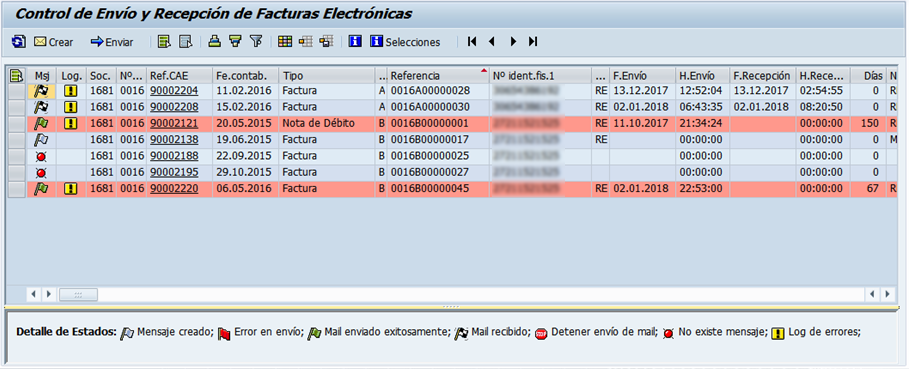909x369 pixels.
Task: Click the left horizontal scrollbar thumb
Action: pyautogui.click(x=78, y=294)
